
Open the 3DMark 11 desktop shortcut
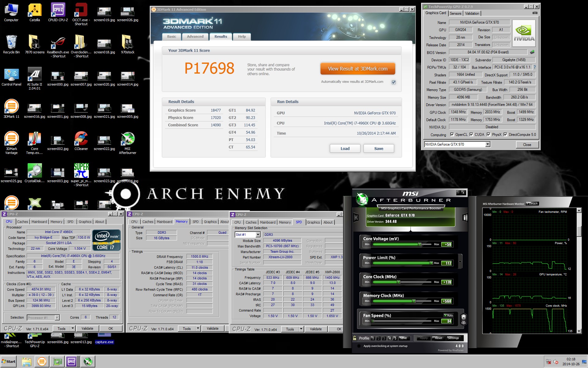click(11, 109)
